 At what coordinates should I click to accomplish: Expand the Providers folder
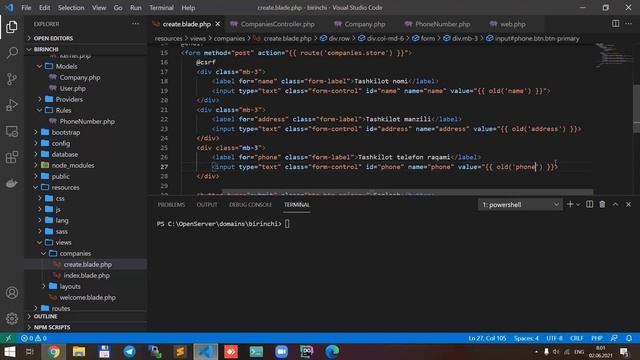pos(69,99)
